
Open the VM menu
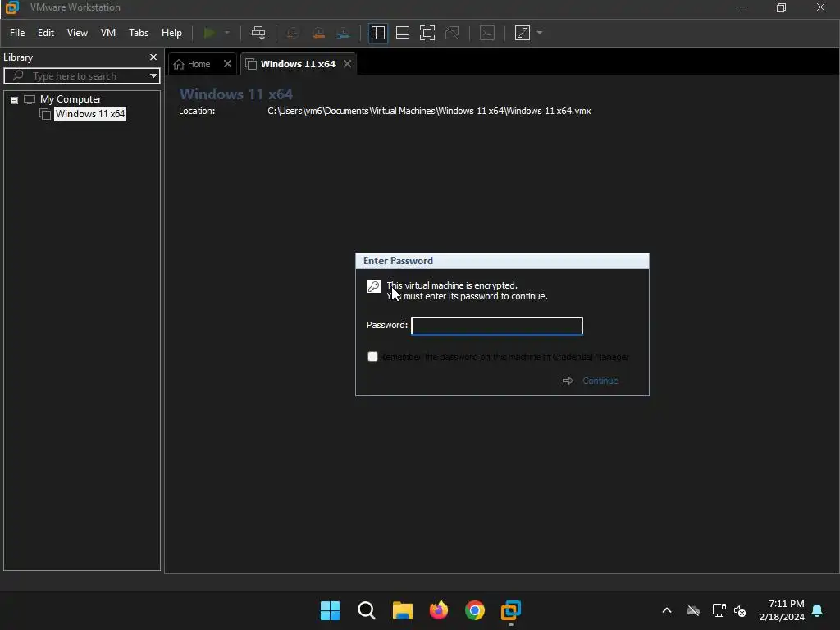point(108,33)
